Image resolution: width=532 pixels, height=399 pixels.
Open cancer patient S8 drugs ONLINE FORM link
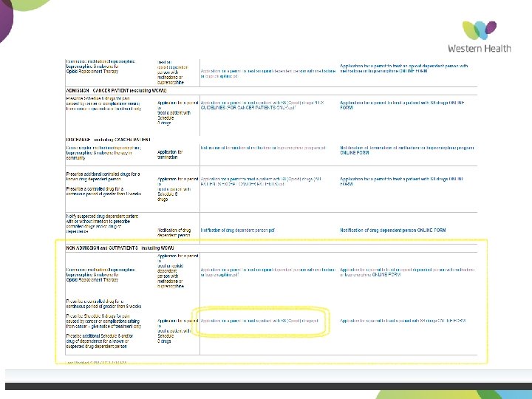[402, 105]
